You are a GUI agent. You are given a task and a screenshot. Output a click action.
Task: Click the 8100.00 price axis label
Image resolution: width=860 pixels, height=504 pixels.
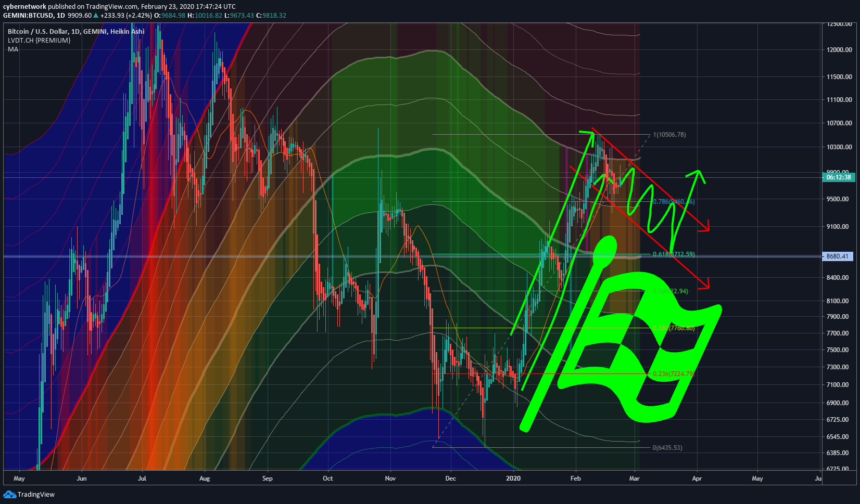pyautogui.click(x=838, y=301)
